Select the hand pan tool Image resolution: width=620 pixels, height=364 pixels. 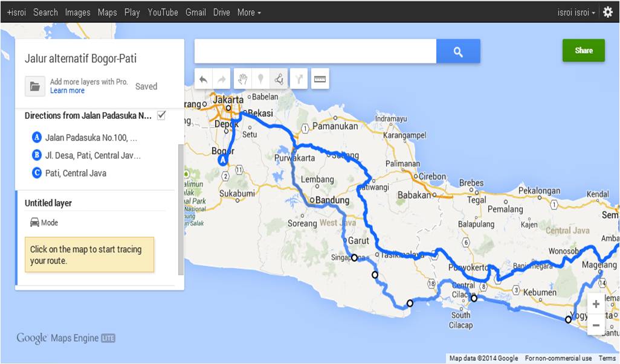point(242,79)
